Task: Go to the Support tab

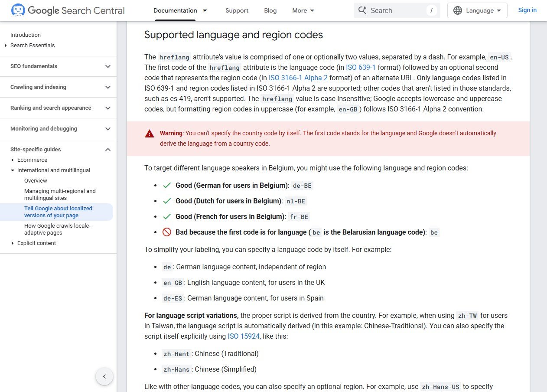Action: 237,10
